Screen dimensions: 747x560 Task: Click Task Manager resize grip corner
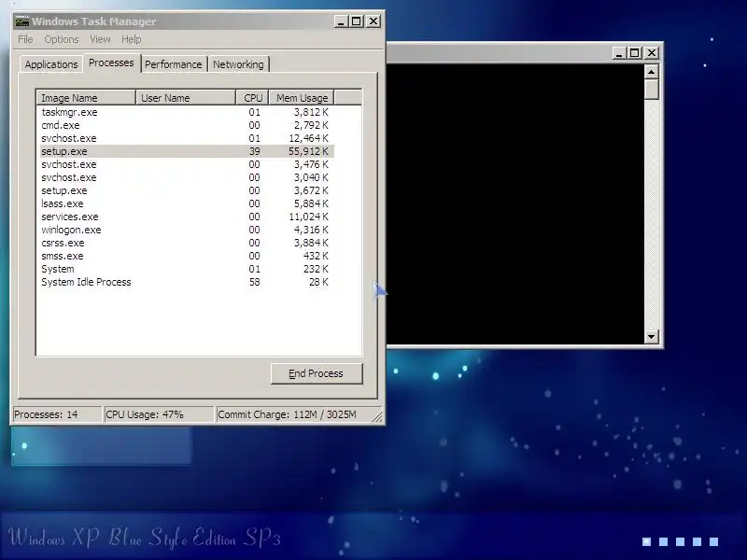click(x=377, y=417)
